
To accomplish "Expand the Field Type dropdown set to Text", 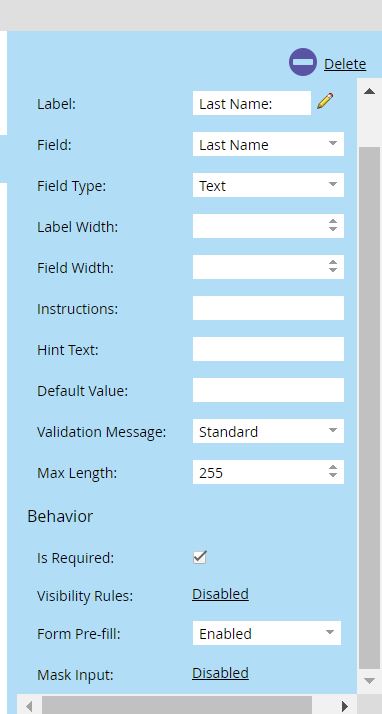I will [268, 185].
